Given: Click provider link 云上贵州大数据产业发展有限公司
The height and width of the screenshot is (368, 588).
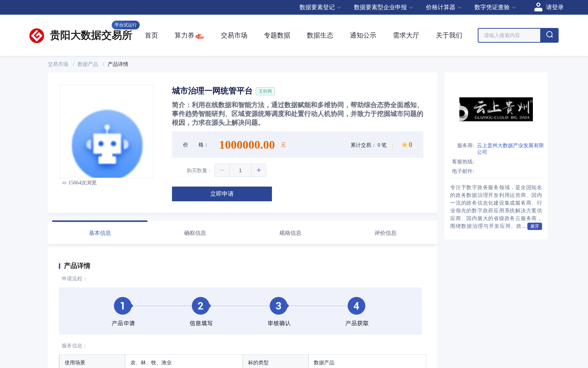Looking at the screenshot, I should click(510, 149).
